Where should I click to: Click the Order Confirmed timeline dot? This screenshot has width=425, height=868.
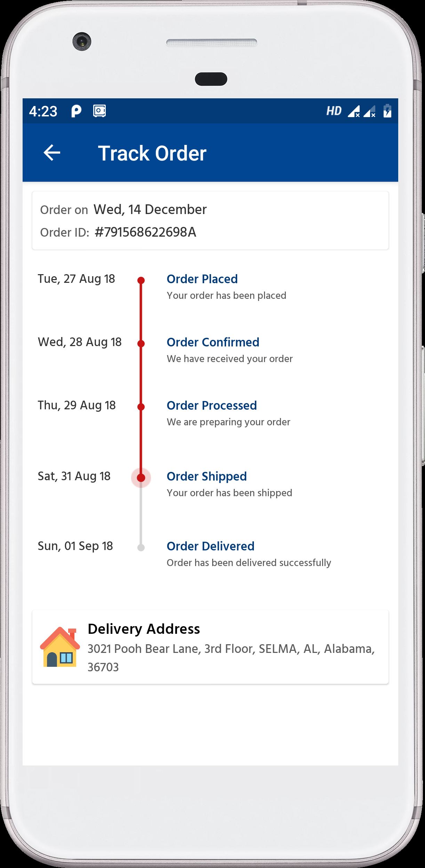point(141,343)
